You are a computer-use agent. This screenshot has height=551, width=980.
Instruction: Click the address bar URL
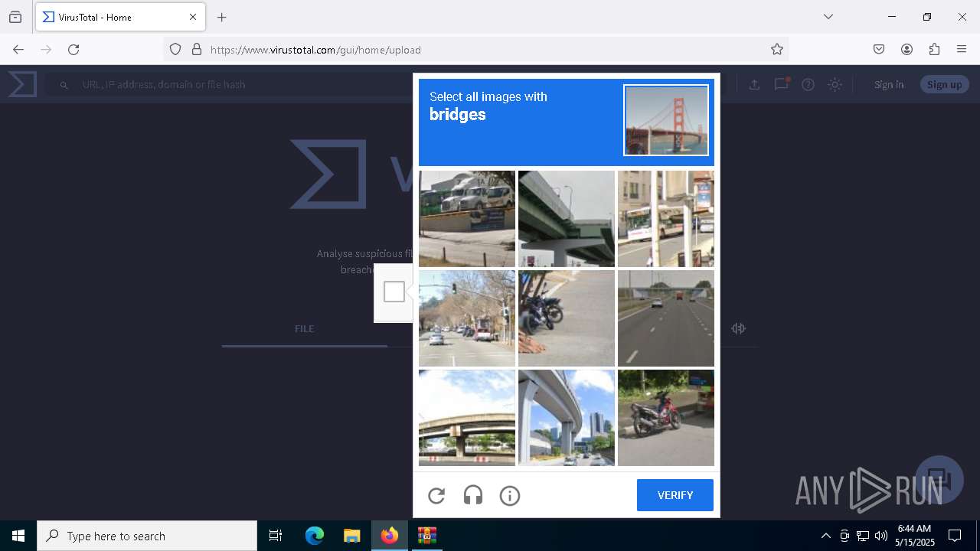(315, 50)
